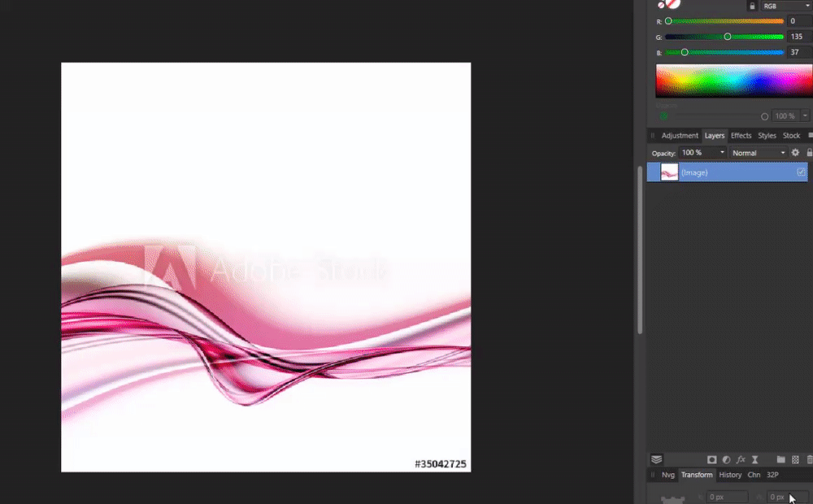Click the G green channel slider
Screen dimensions: 813x504
(724, 37)
